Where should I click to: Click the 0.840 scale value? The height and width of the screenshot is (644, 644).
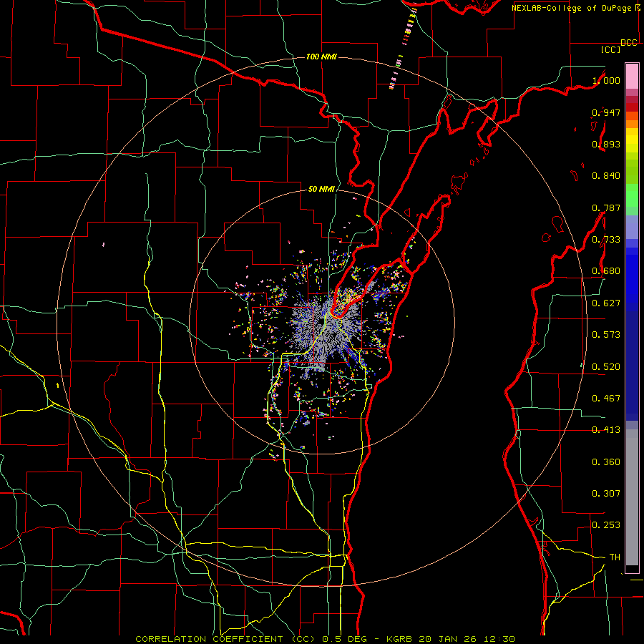606,176
